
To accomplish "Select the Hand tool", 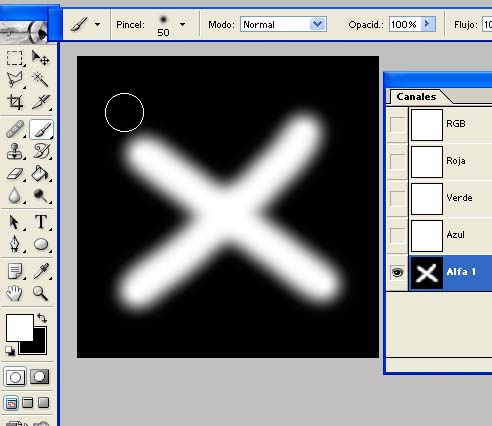I will coord(14,293).
